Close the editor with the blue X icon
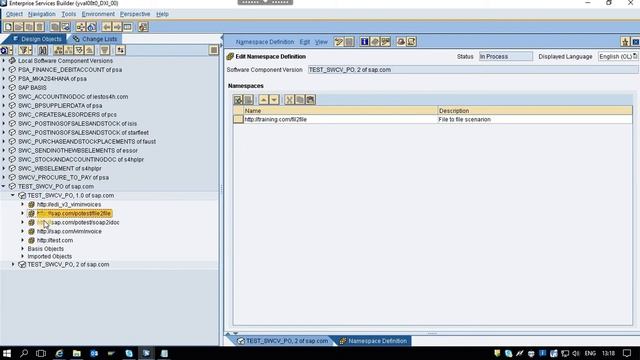This screenshot has width=640, height=360. (x=636, y=42)
